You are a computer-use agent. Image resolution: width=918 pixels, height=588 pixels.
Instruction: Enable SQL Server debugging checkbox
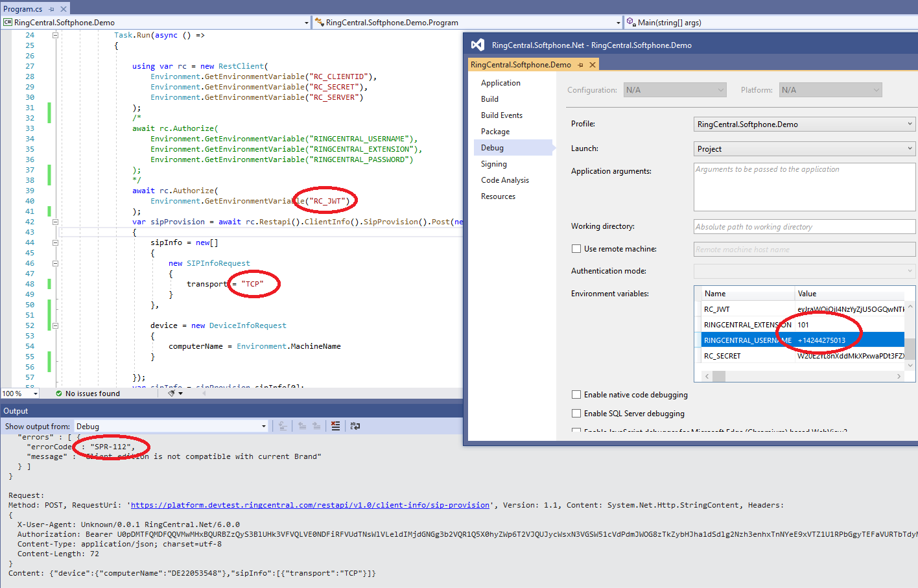[576, 414]
